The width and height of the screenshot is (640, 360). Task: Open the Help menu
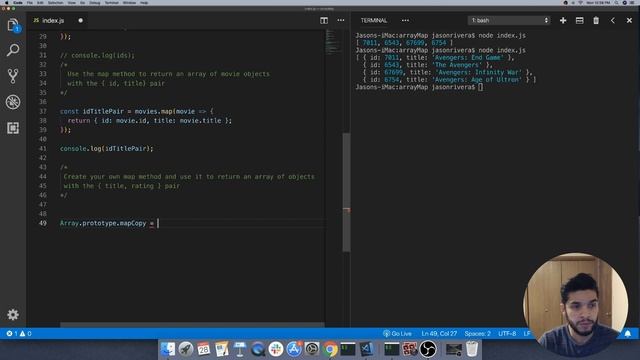coord(144,3)
